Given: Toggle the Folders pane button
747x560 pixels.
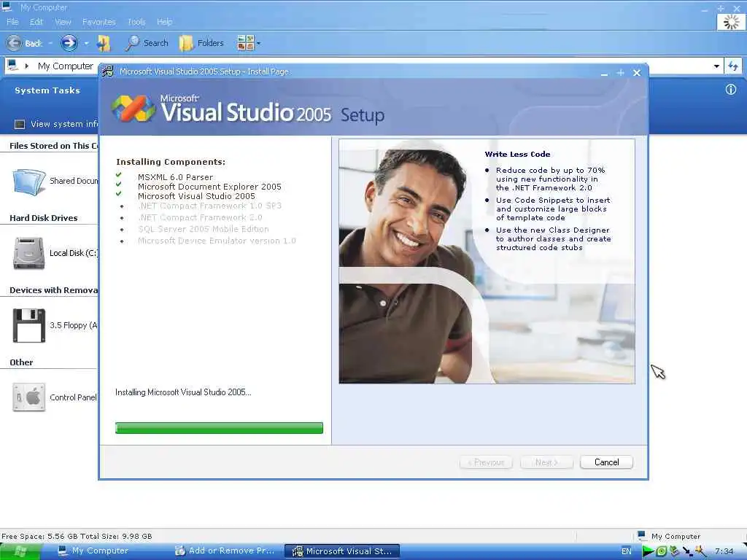Looking at the screenshot, I should click(x=201, y=43).
